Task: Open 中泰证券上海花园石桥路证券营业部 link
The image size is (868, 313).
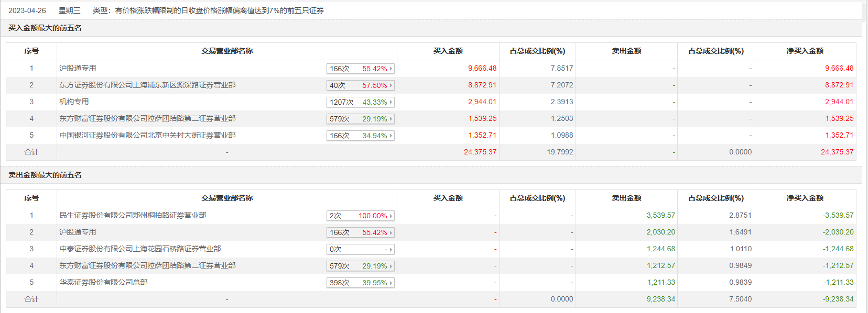Action: [x=140, y=249]
